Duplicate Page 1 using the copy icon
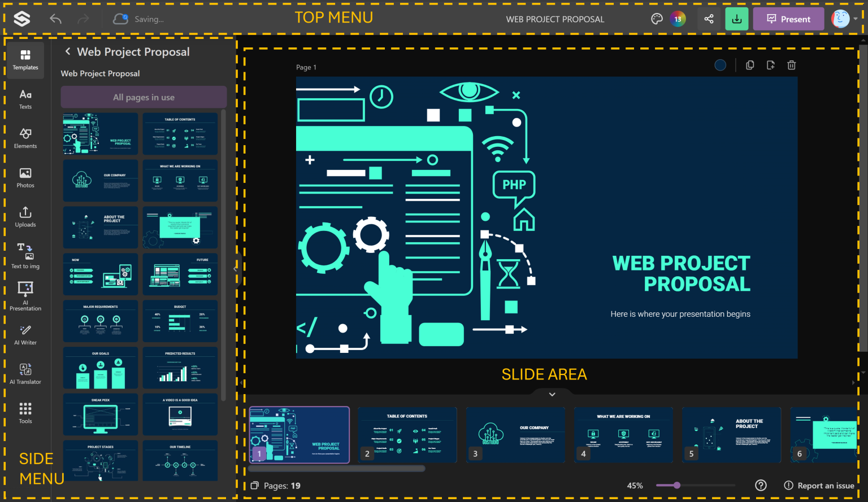Image resolution: width=868 pixels, height=502 pixels. point(750,65)
